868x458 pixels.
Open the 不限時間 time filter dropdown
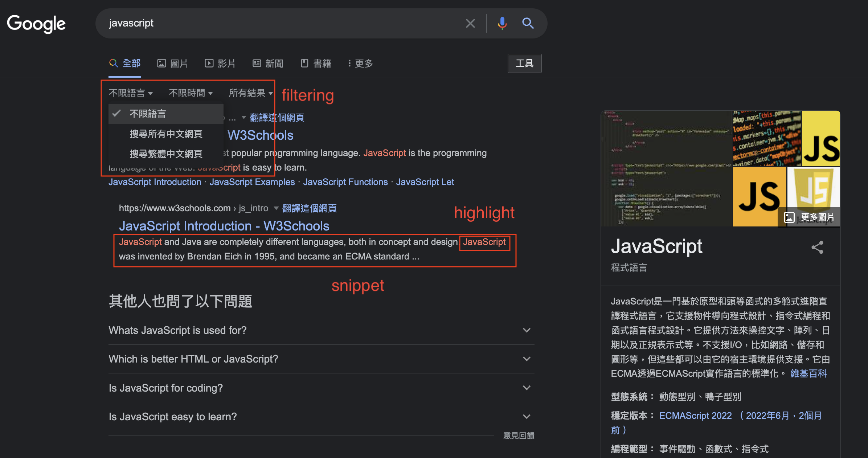tap(191, 93)
